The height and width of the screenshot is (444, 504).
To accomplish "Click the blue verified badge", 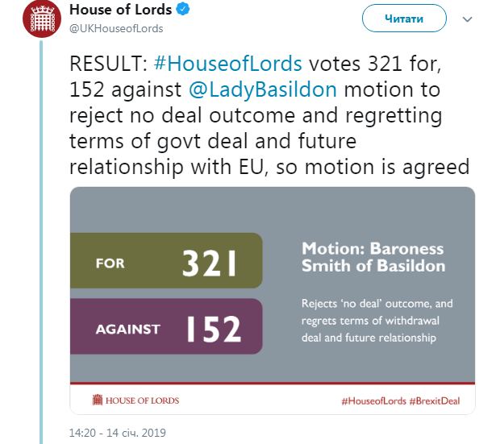I will (x=184, y=10).
